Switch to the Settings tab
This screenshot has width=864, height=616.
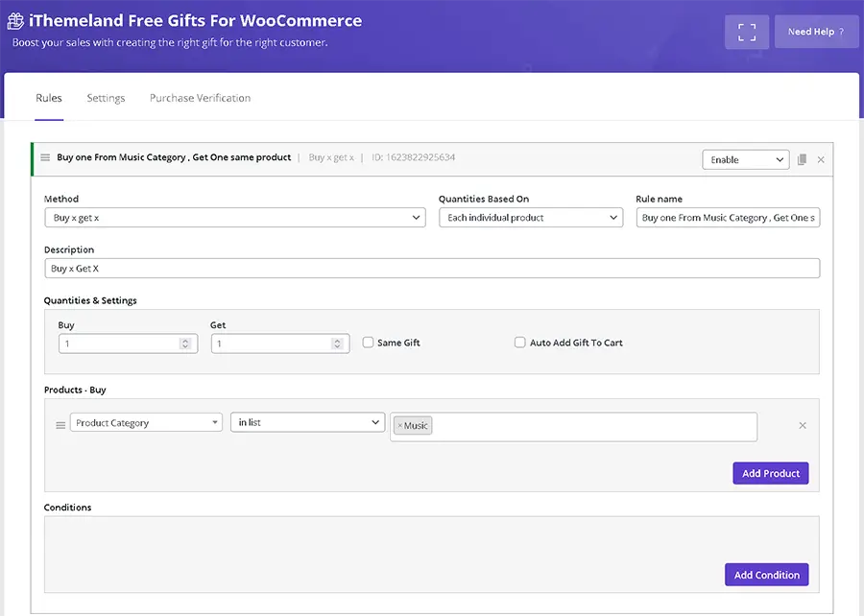(x=106, y=98)
